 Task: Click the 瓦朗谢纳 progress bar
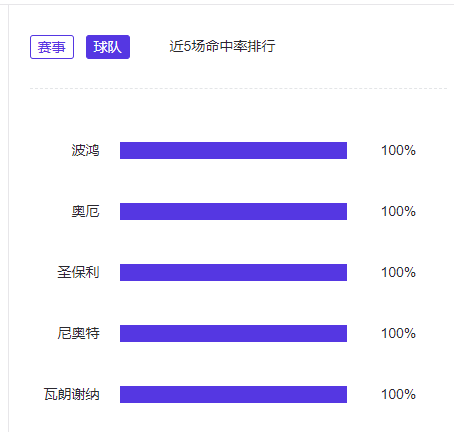pos(233,394)
